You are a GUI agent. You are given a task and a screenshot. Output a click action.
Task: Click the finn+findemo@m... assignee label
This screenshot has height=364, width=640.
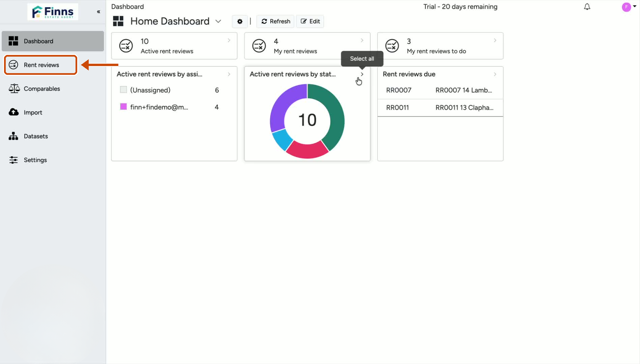159,107
